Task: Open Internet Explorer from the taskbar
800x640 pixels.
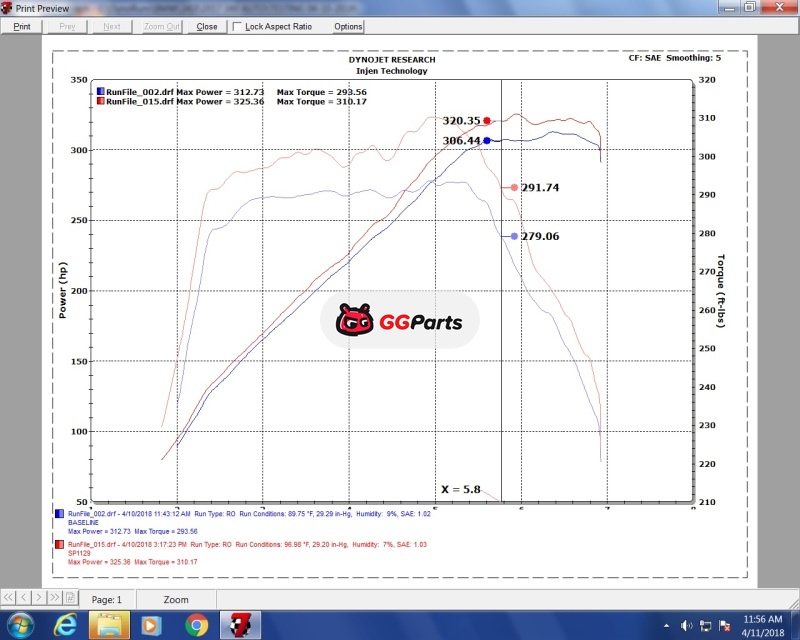Action: click(64, 626)
